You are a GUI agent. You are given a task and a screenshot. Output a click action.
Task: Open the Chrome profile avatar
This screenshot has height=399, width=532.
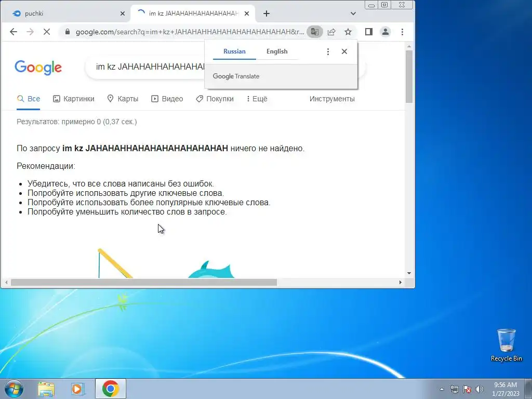(x=385, y=32)
